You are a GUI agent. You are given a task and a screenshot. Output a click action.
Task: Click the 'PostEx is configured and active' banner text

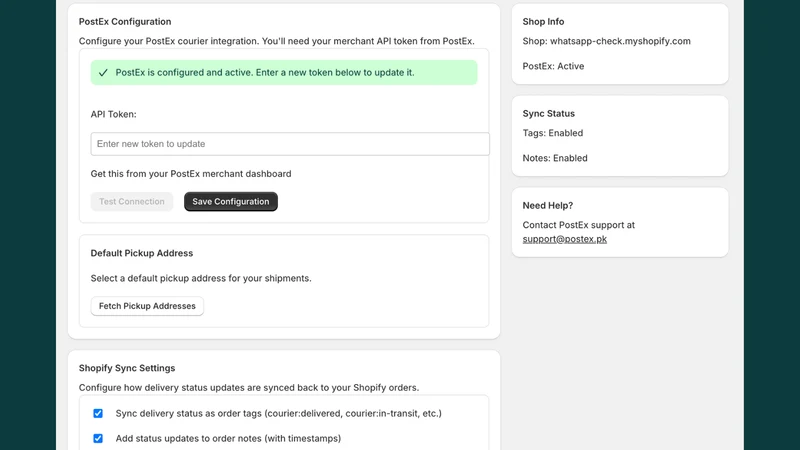(265, 72)
